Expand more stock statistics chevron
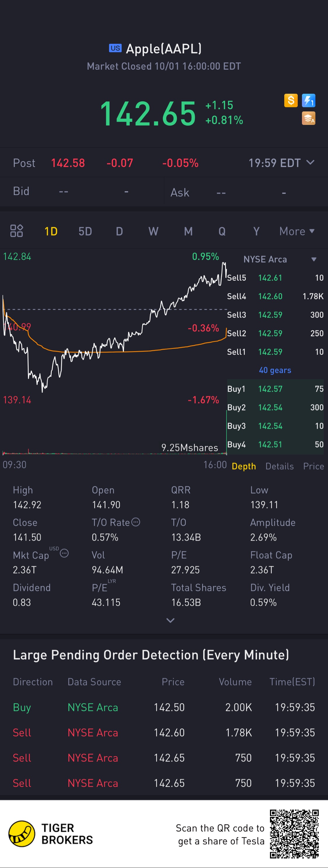Screen dimensions: 328x868 [170, 620]
